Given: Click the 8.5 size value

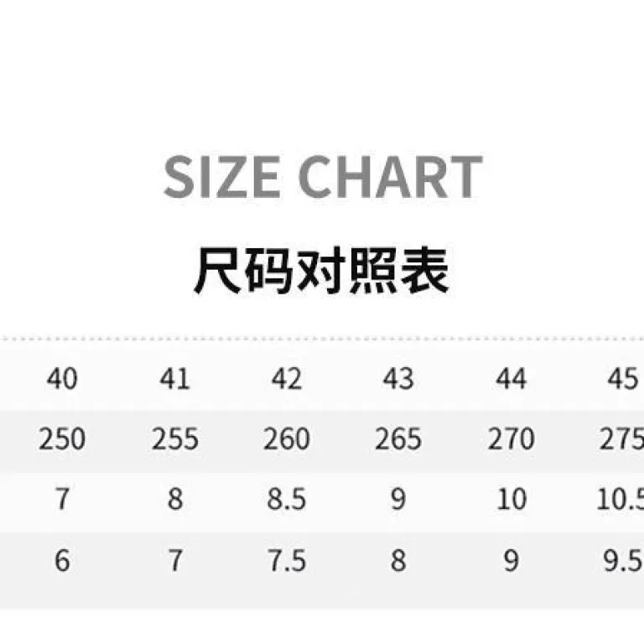Looking at the screenshot, I should tap(287, 500).
